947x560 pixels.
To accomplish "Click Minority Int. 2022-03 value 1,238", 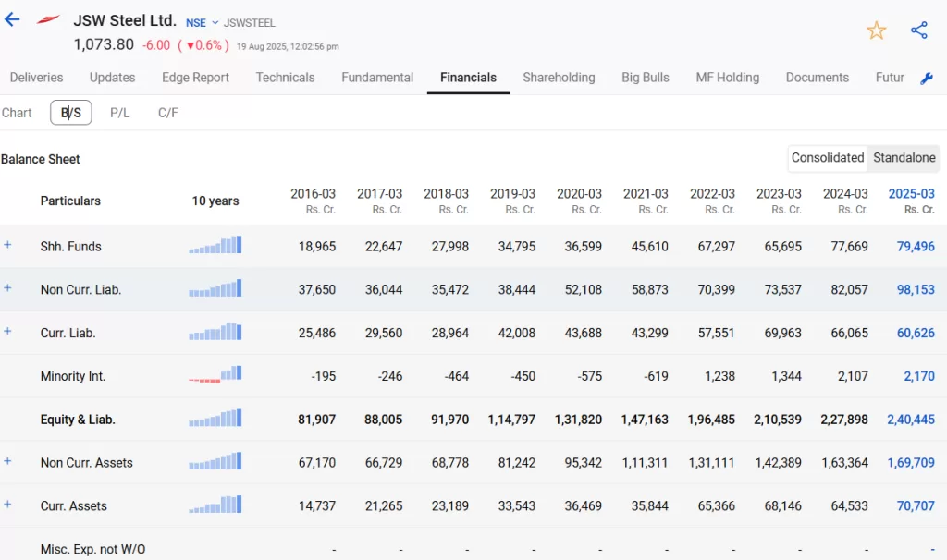I will coord(719,376).
